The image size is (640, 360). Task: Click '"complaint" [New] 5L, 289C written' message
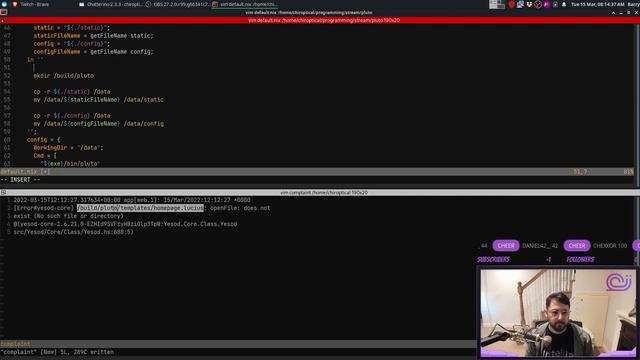[x=57, y=352]
